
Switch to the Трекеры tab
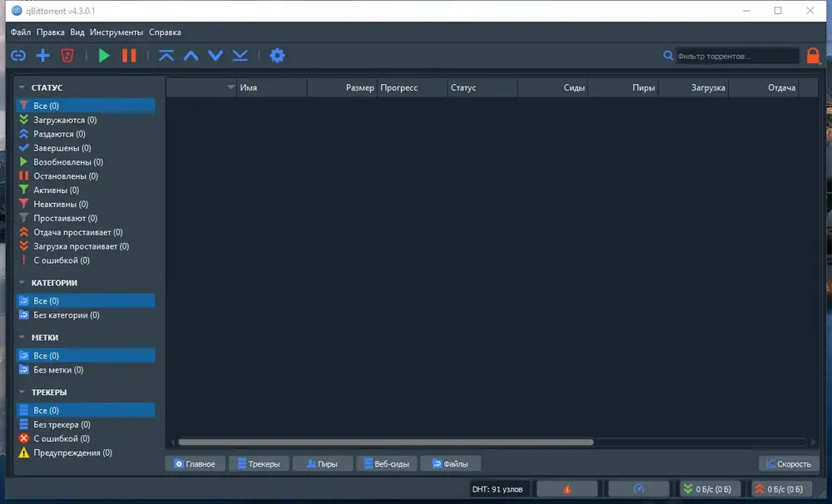click(x=259, y=464)
